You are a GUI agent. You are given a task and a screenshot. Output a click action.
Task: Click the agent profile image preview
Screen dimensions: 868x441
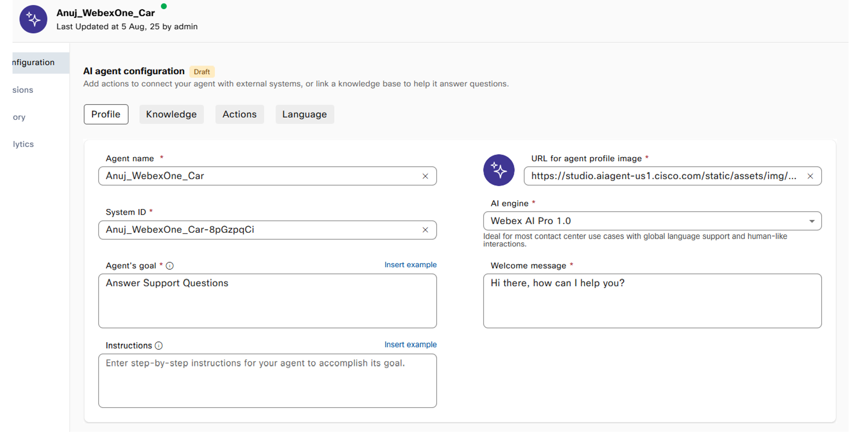tap(499, 170)
